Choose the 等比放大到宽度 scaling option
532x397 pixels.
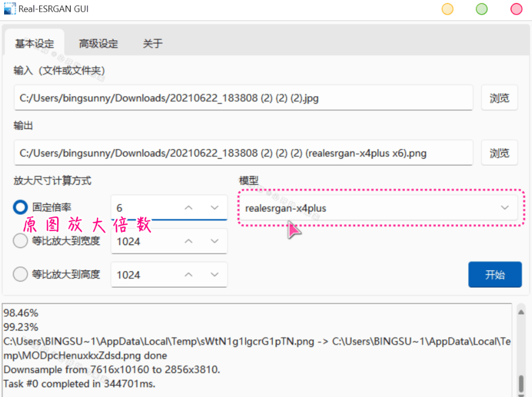[20, 241]
